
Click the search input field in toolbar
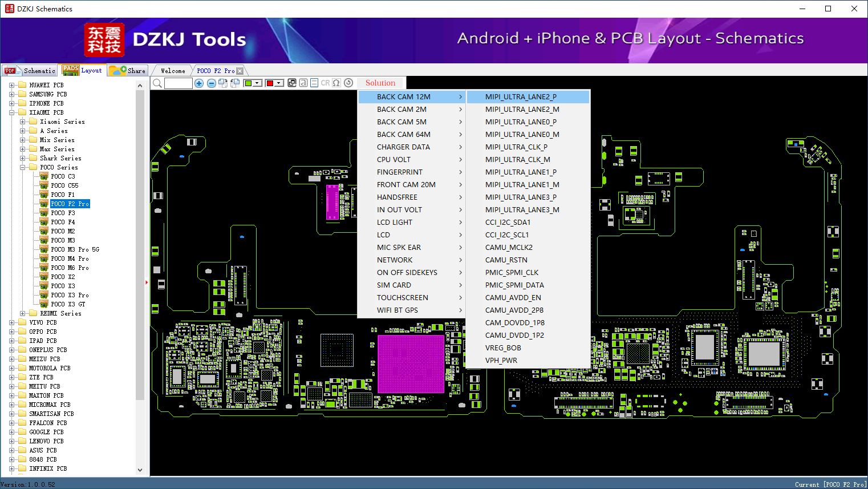(179, 83)
